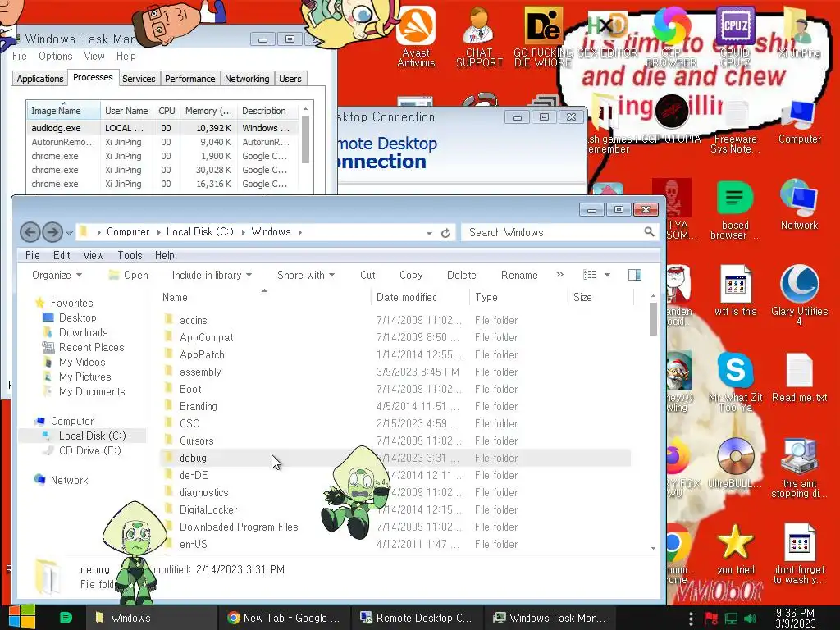Open the Computer desktop icon
Image resolution: width=840 pixels, height=630 pixels.
pos(799,122)
